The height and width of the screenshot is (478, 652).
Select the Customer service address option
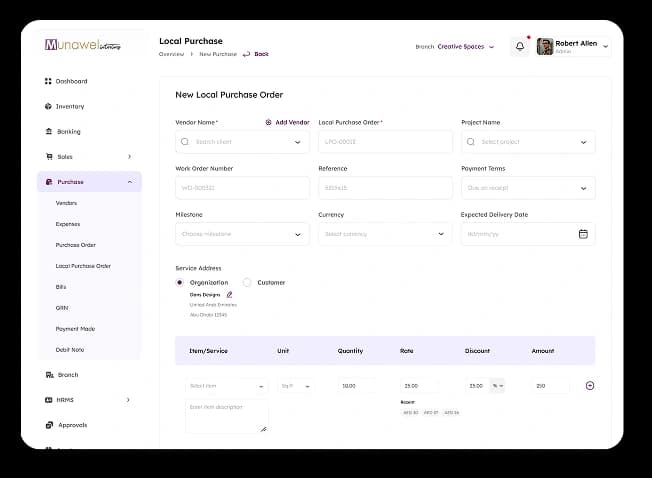[247, 282]
